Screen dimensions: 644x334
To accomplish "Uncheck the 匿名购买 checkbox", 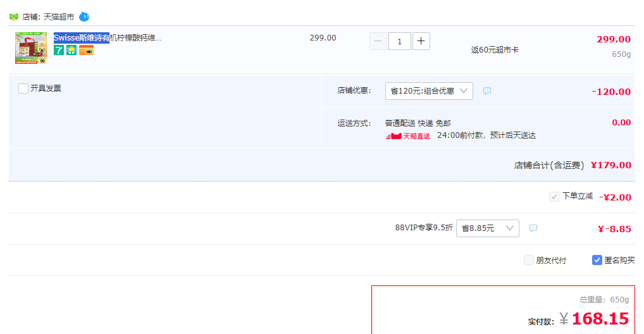I will coord(597,260).
